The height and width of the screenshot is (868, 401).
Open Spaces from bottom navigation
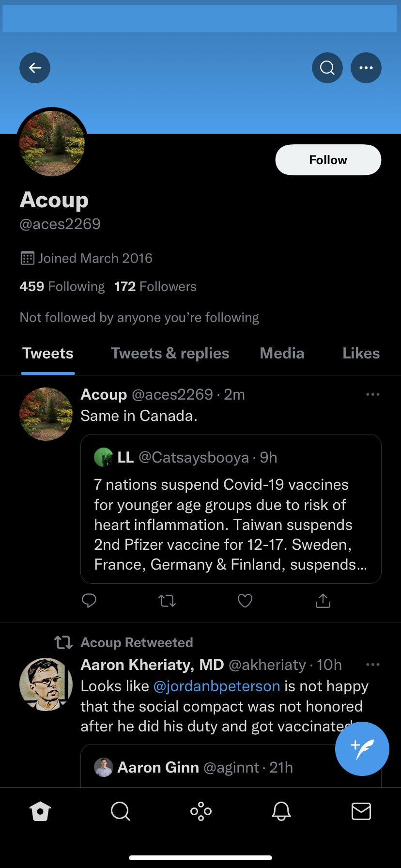tap(200, 811)
